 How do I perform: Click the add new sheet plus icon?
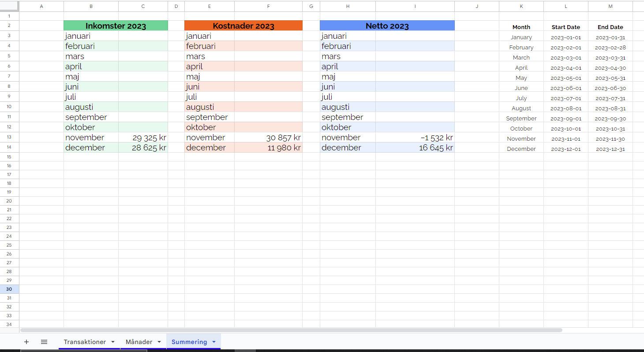pyautogui.click(x=26, y=342)
